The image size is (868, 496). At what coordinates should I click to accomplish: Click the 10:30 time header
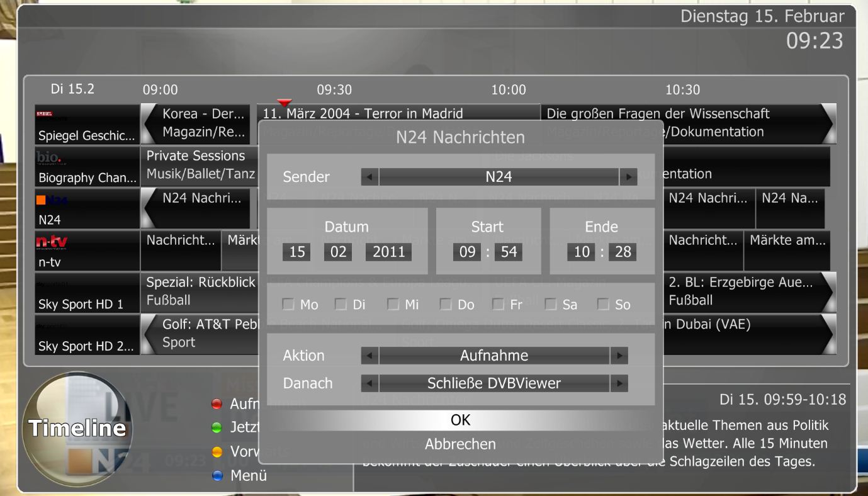click(682, 90)
